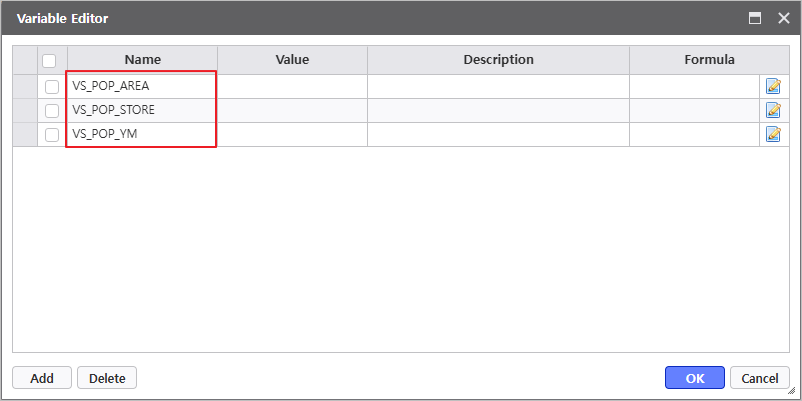Click the Value cell for VS_POP_AREA
This screenshot has width=802, height=401.
(x=292, y=86)
